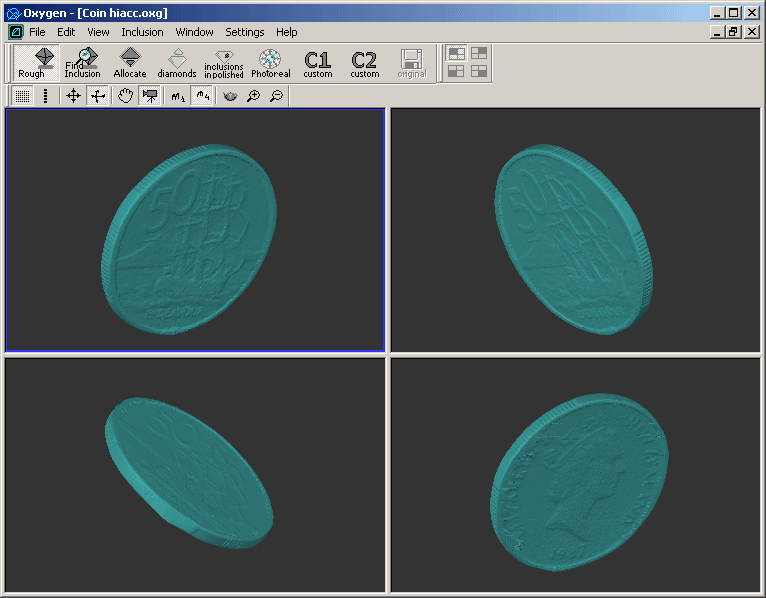Select the top-right coin viewport
The image size is (766, 598).
575,230
